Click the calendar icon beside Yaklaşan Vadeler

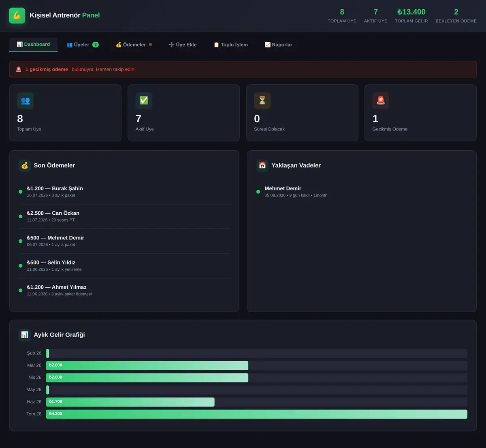tap(262, 166)
